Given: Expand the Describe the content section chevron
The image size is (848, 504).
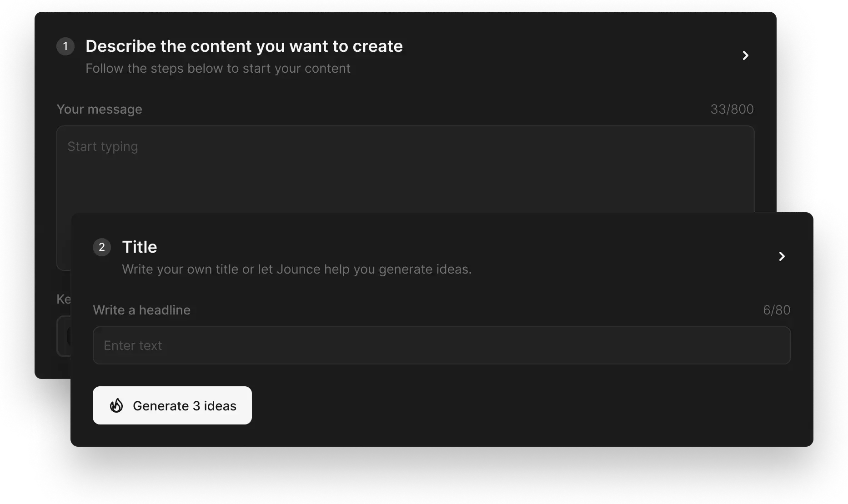Looking at the screenshot, I should point(745,55).
